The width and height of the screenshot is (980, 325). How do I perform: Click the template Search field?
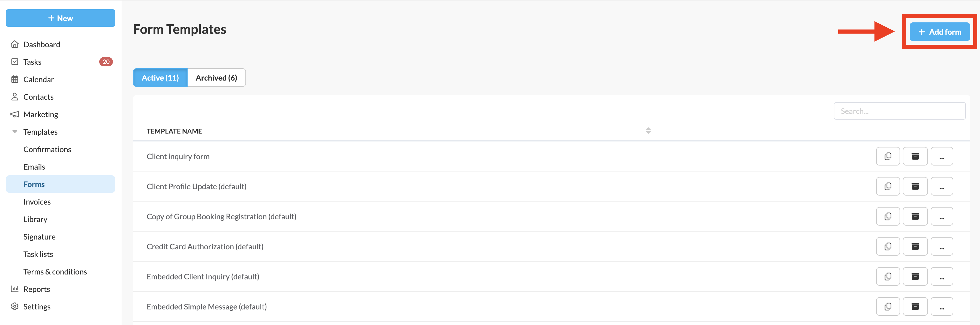[899, 111]
